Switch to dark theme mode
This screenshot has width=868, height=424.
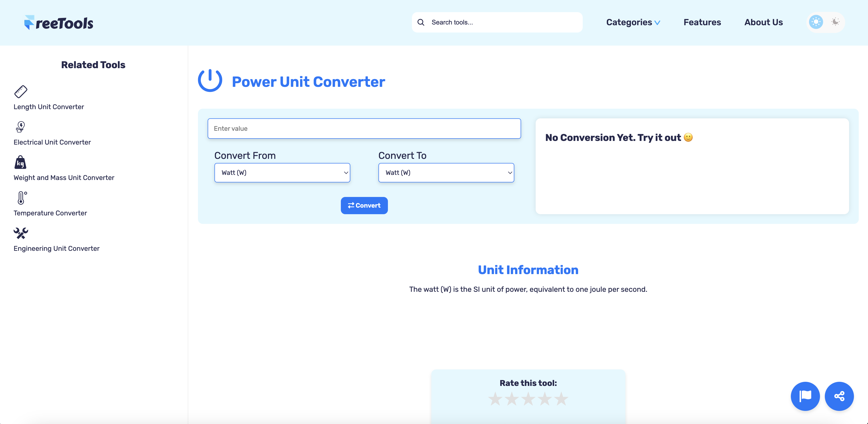tap(835, 22)
